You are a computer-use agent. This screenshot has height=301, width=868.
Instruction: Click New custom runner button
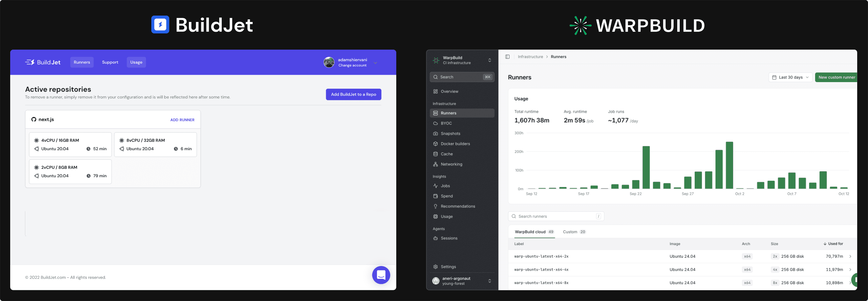pos(837,77)
